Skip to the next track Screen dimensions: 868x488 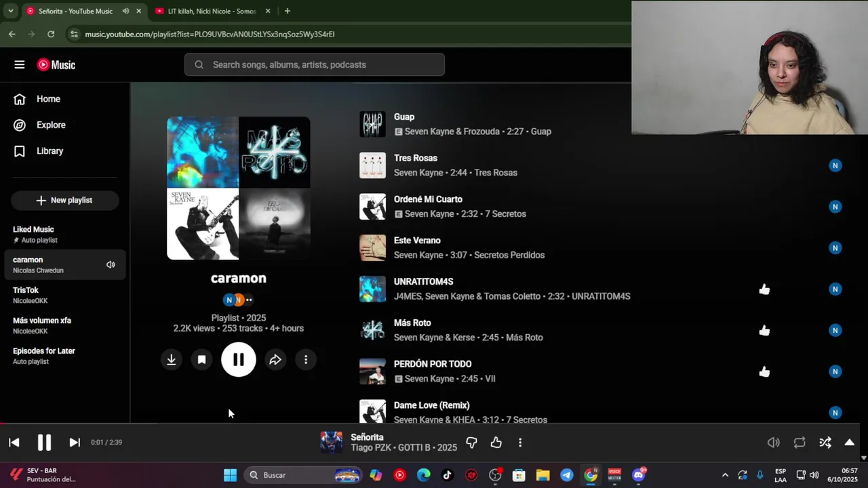tap(75, 442)
